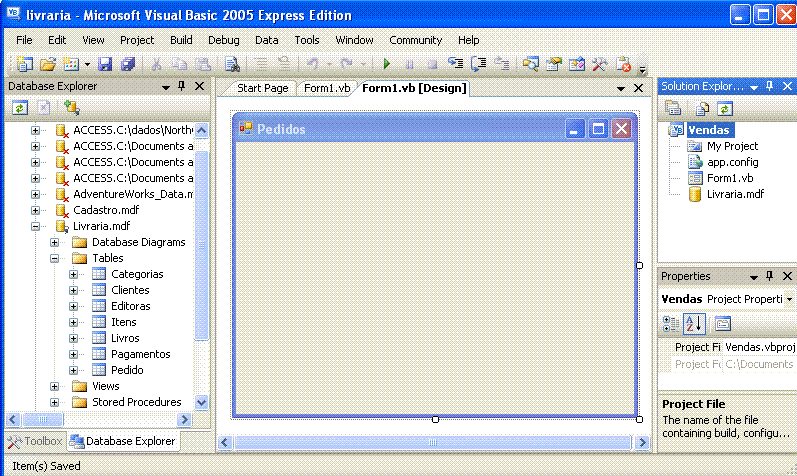Viewport: 797px width, 476px height.
Task: Open the Vendas object dropdown in Properties
Action: click(789, 299)
